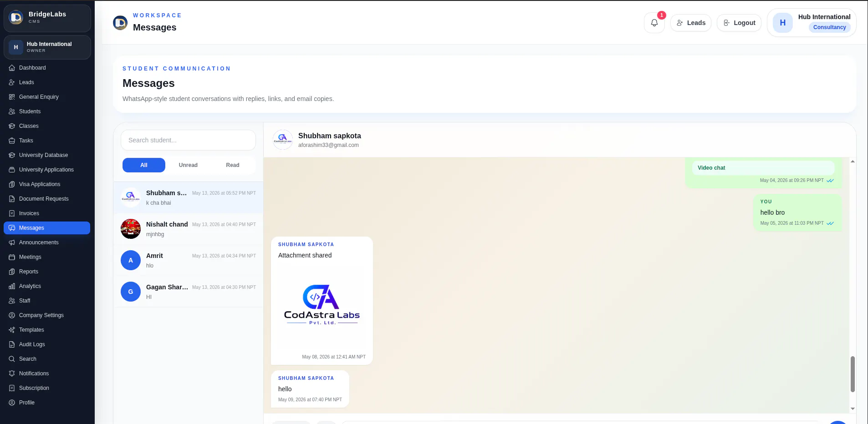
Task: Open Reports in sidebar
Action: click(x=47, y=272)
